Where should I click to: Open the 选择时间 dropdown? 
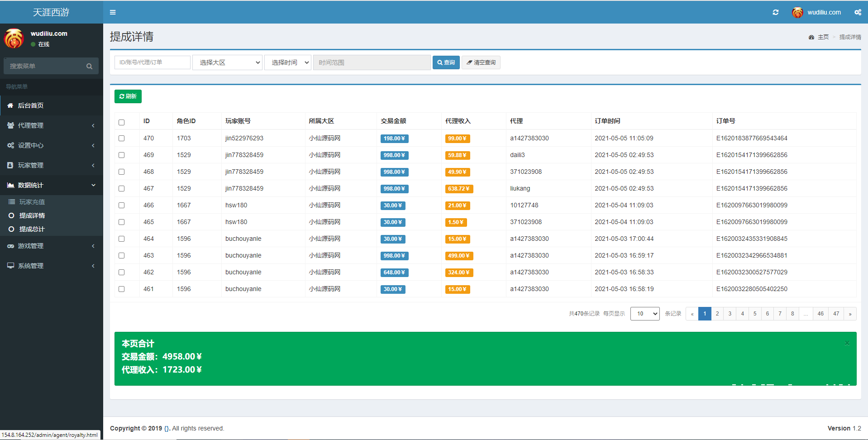point(288,62)
